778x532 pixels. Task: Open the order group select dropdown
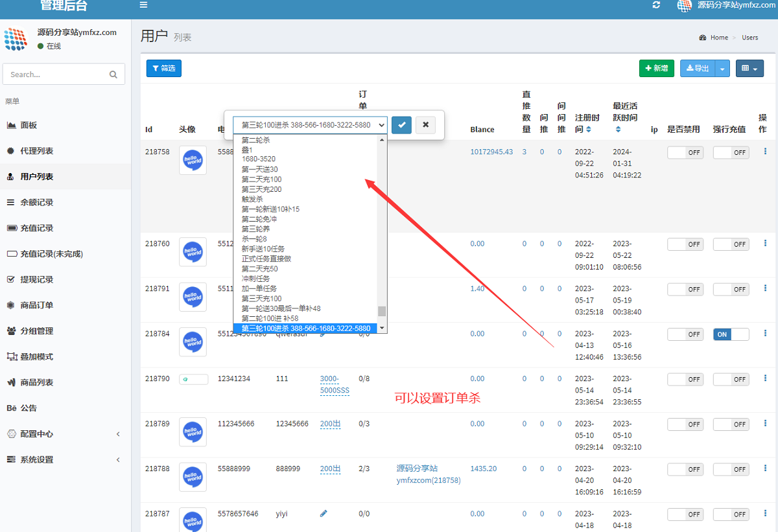(310, 124)
